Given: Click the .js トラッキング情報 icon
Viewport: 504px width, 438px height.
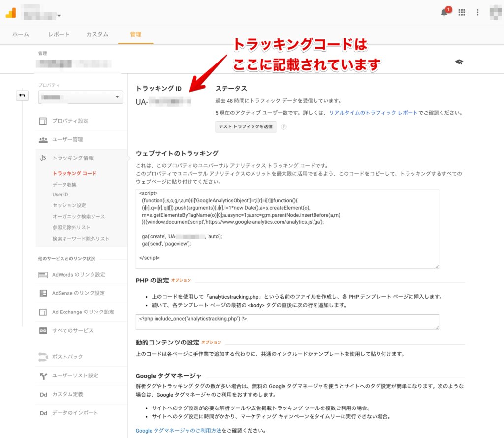Looking at the screenshot, I should click(43, 158).
